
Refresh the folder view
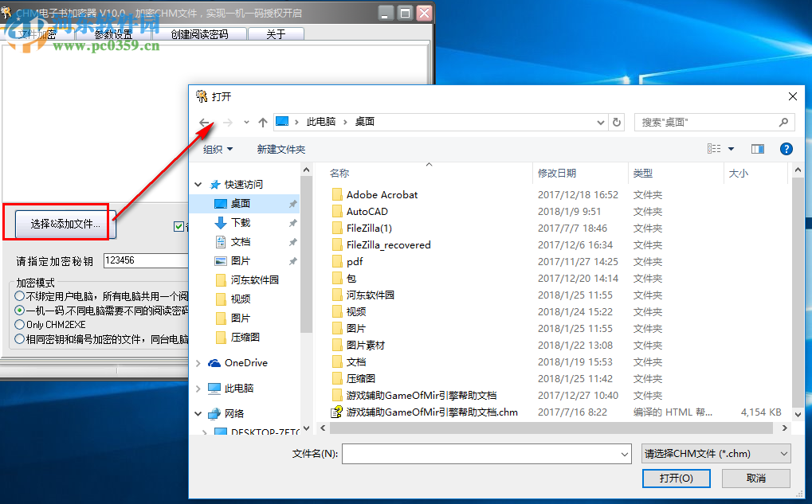click(616, 123)
